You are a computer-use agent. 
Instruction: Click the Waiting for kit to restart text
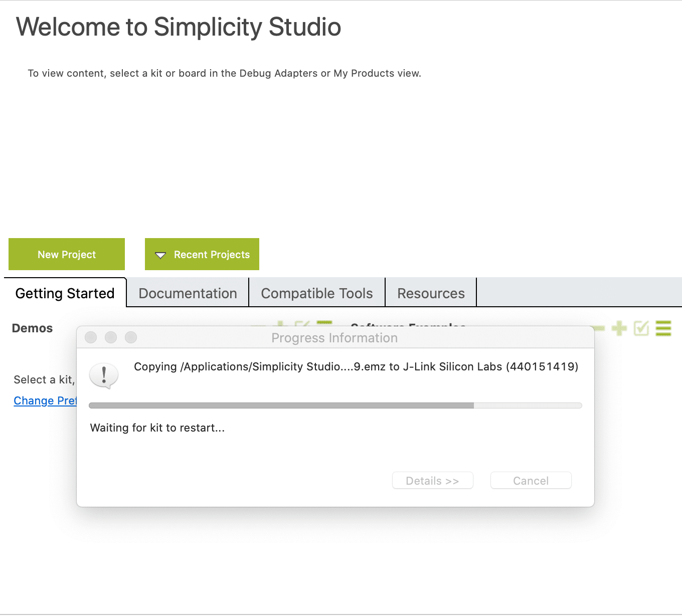(x=157, y=428)
